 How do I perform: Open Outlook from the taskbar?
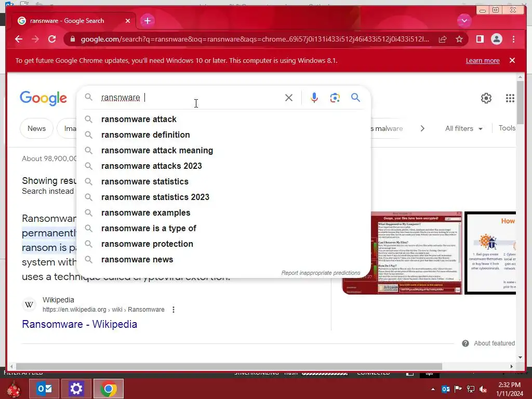click(x=44, y=389)
